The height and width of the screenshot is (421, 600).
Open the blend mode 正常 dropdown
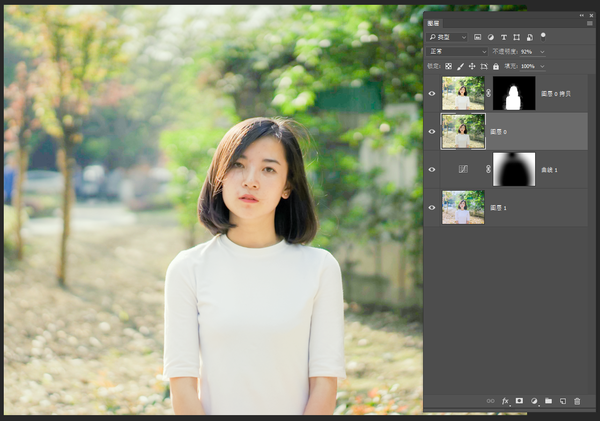[457, 51]
